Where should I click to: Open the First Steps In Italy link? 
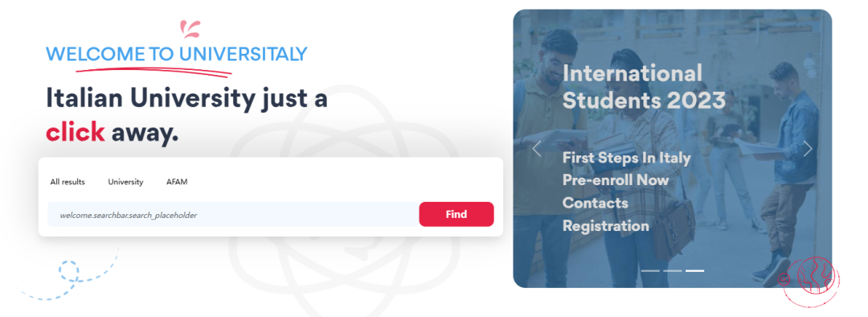(x=627, y=158)
